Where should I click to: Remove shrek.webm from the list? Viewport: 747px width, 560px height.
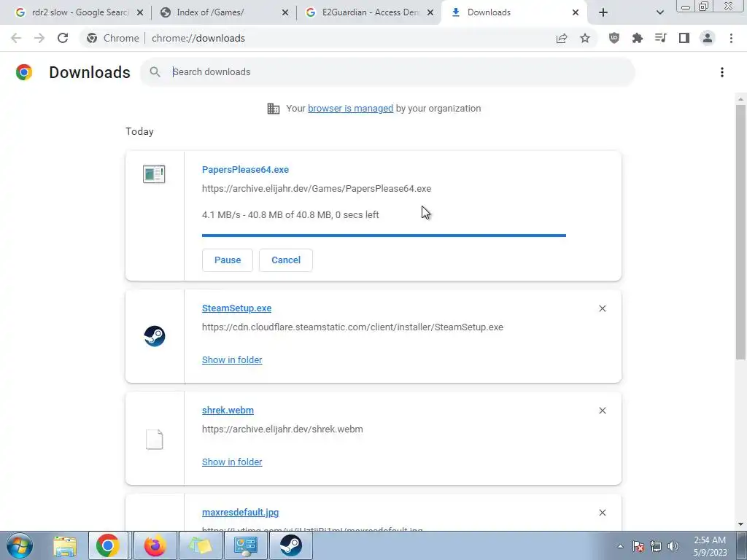(x=603, y=411)
